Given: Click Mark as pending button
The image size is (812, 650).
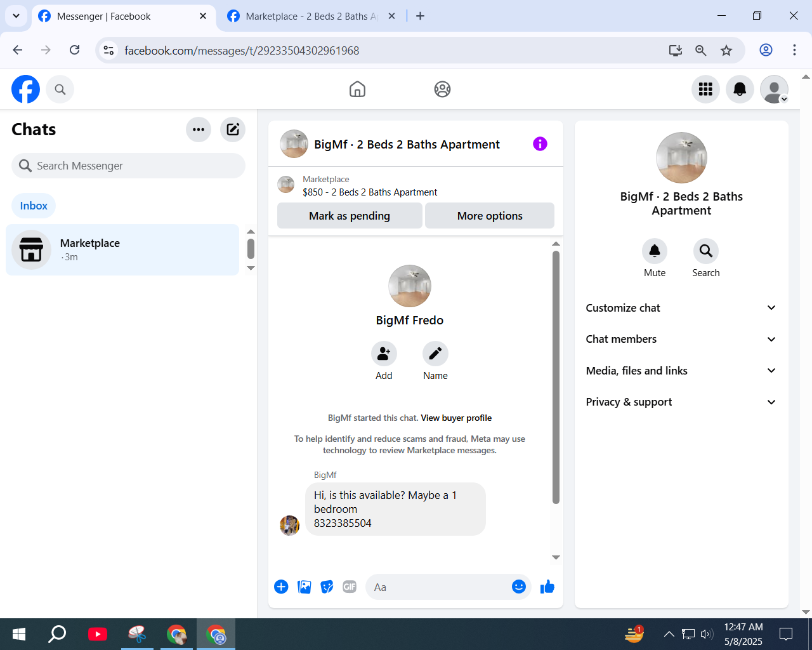Looking at the screenshot, I should point(350,216).
